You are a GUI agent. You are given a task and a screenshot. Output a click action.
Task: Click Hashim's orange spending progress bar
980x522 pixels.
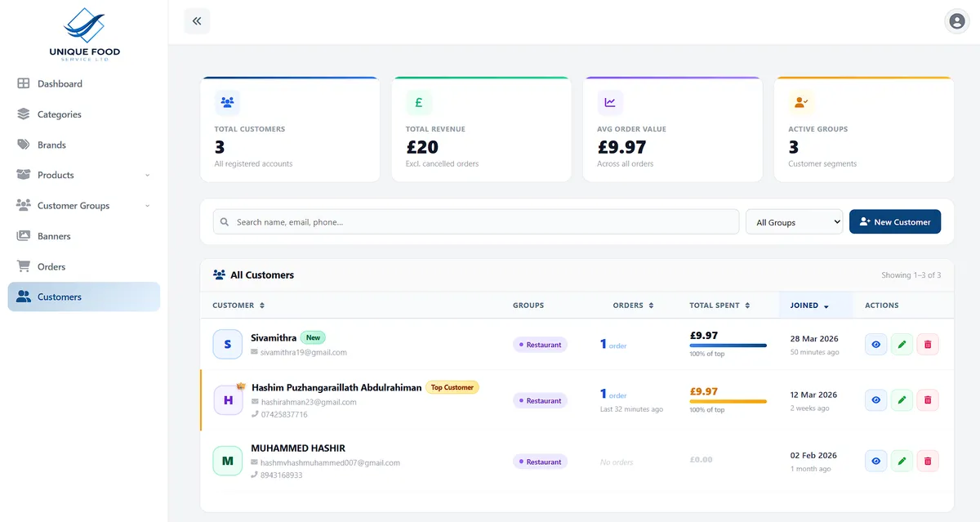[728, 402]
